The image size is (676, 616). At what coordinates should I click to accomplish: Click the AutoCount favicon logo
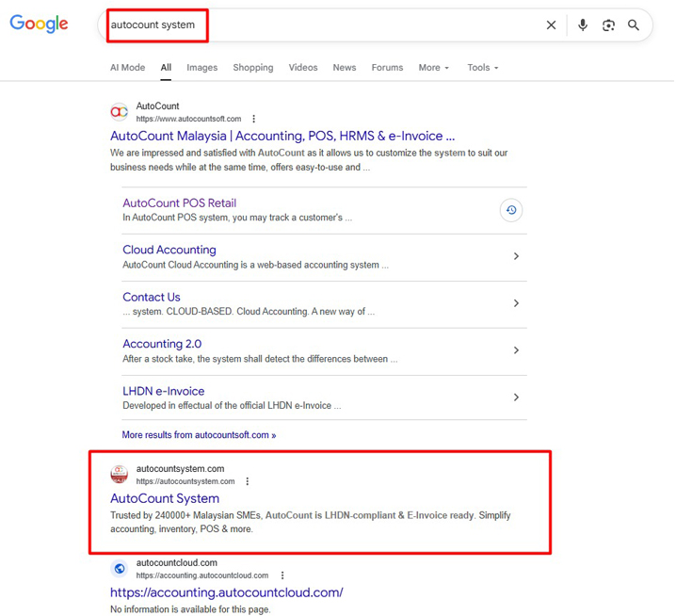pos(120,112)
